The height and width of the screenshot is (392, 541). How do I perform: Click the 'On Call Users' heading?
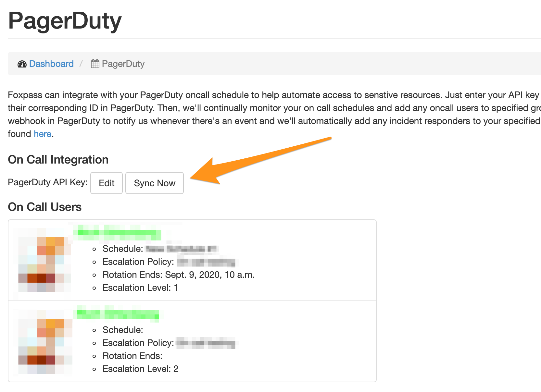click(45, 207)
